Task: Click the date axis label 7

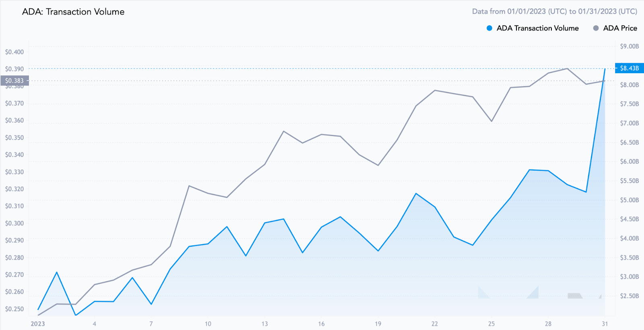Action: tap(151, 324)
